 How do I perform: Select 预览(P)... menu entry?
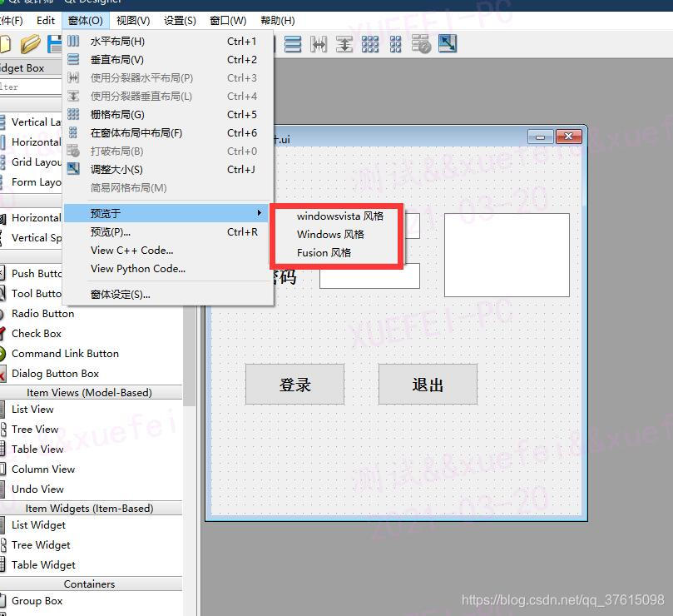point(168,232)
